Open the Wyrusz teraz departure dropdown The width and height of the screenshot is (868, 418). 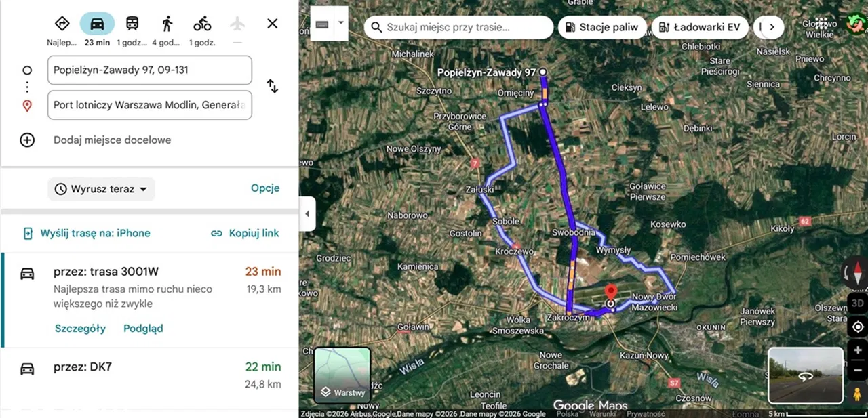(102, 189)
